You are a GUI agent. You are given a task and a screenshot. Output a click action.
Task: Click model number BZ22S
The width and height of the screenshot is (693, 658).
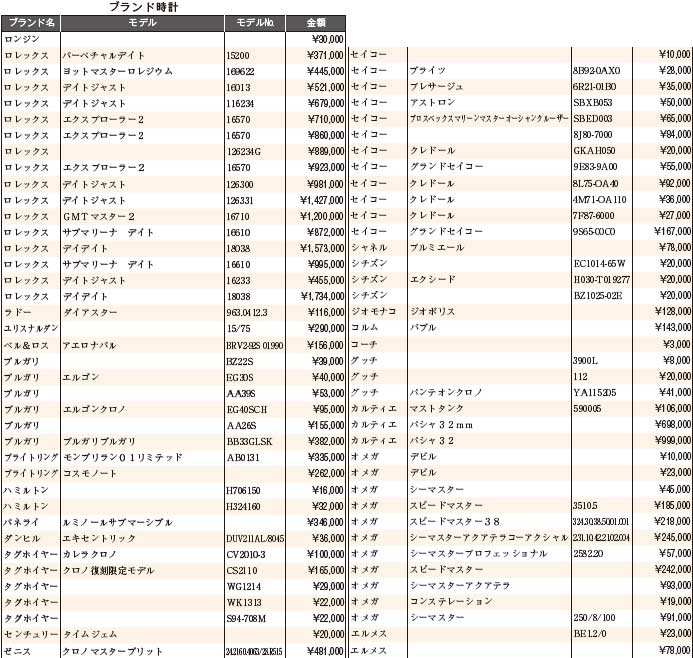pos(240,361)
